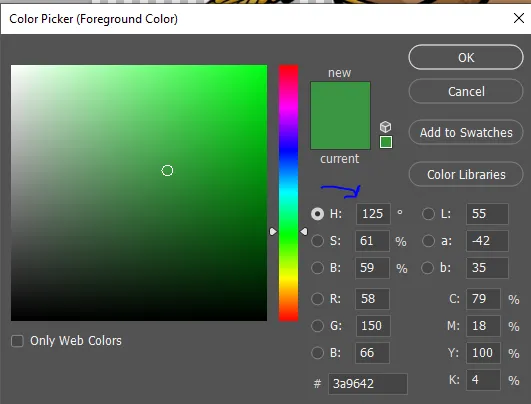The image size is (531, 404).
Task: Click the vertical hue spectrum bar
Action: tap(288, 193)
